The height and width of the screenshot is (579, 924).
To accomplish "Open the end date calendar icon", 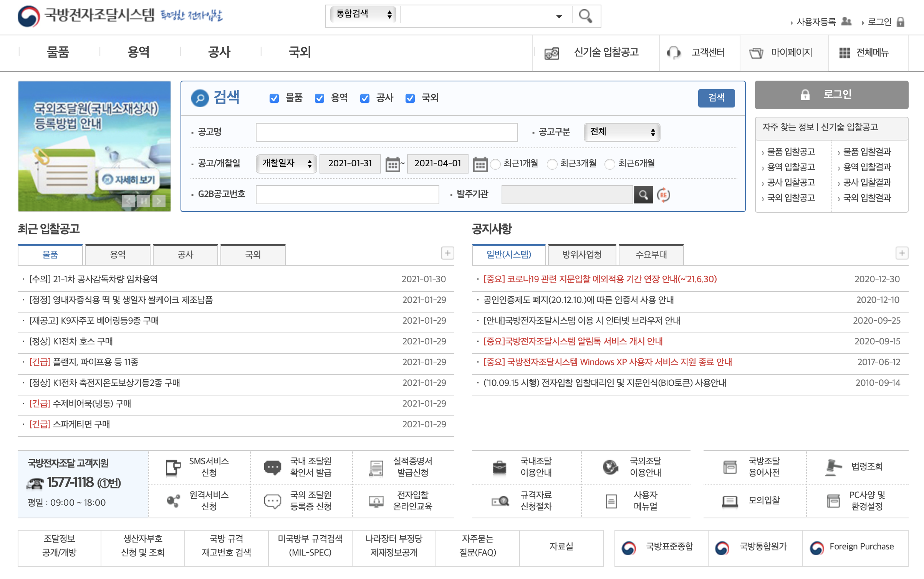I will 480,164.
